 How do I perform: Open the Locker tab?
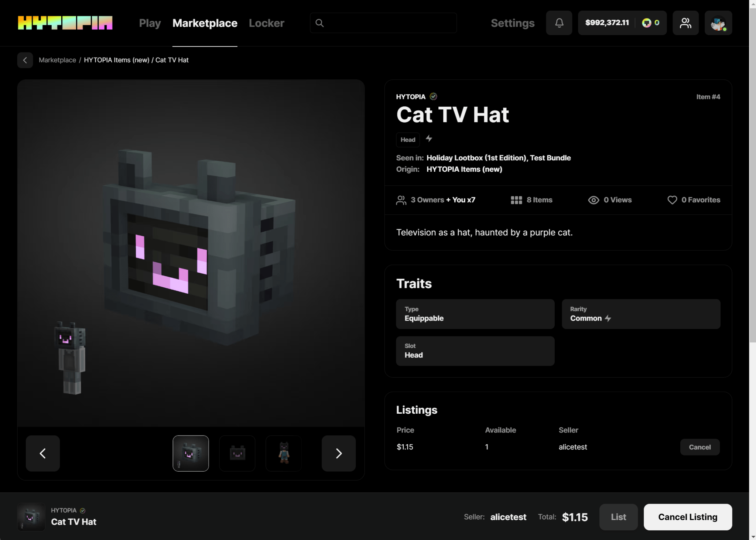pos(266,23)
